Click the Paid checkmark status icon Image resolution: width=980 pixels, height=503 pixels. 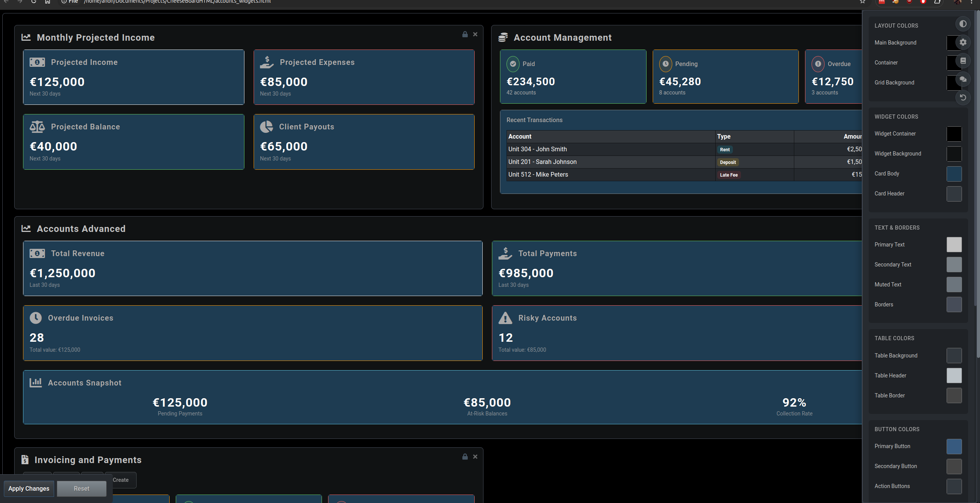tap(513, 64)
